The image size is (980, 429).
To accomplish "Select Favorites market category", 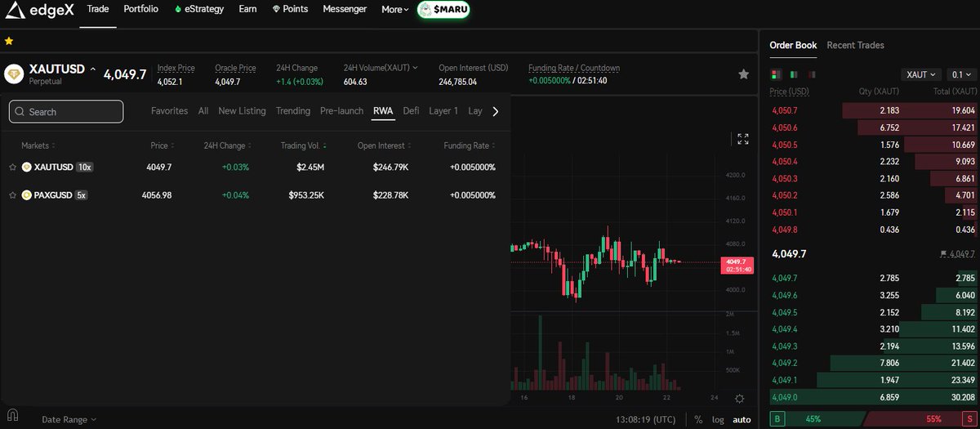I will coord(169,111).
